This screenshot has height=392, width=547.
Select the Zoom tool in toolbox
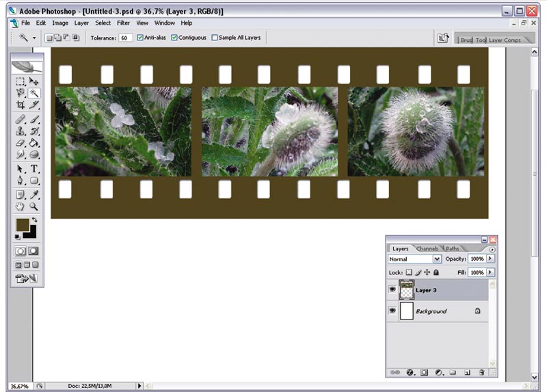click(x=34, y=207)
